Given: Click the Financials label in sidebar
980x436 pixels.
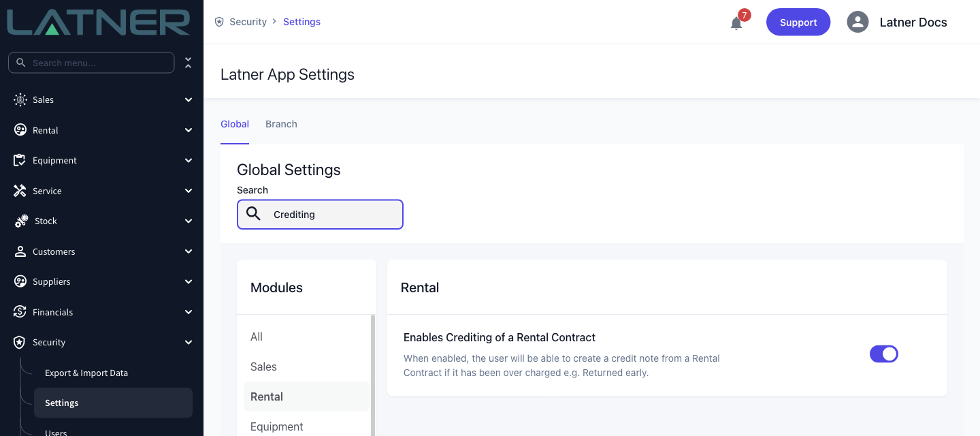Looking at the screenshot, I should click(x=52, y=312).
